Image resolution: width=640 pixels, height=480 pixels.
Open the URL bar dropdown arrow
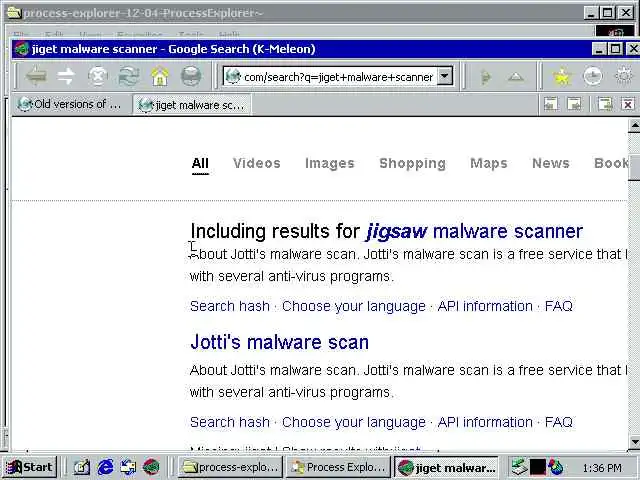[x=445, y=76]
